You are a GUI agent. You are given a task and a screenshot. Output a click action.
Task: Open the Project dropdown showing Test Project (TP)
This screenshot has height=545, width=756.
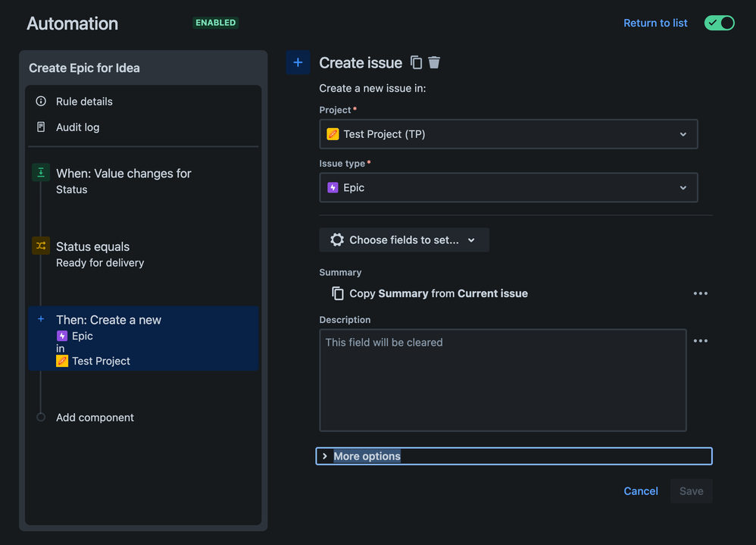click(508, 134)
